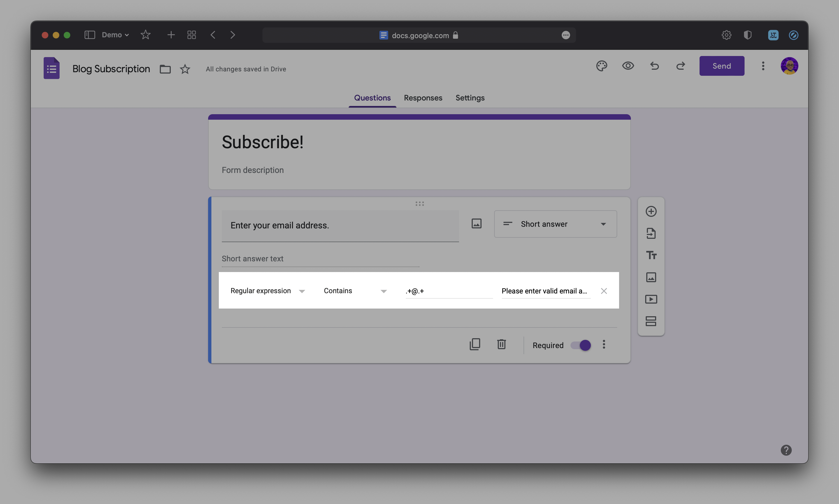Add a video from sidebar
Screen dimensions: 839x504
651,299
